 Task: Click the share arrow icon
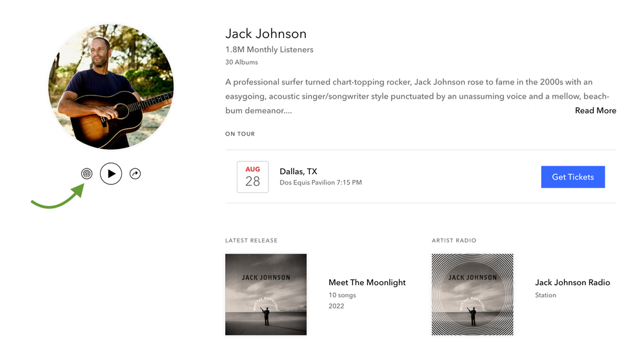[135, 174]
